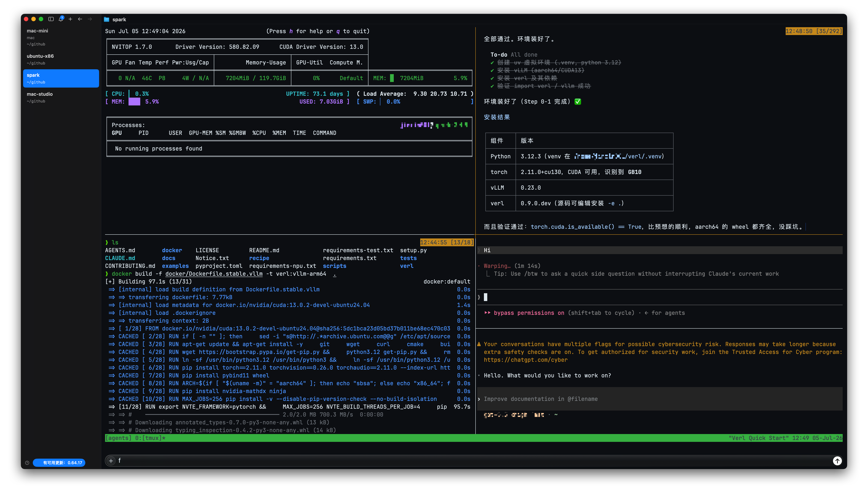Screen dimensions: 868x497
Task: Click 'pyproject.toml' in the file listing
Action: 219,266
